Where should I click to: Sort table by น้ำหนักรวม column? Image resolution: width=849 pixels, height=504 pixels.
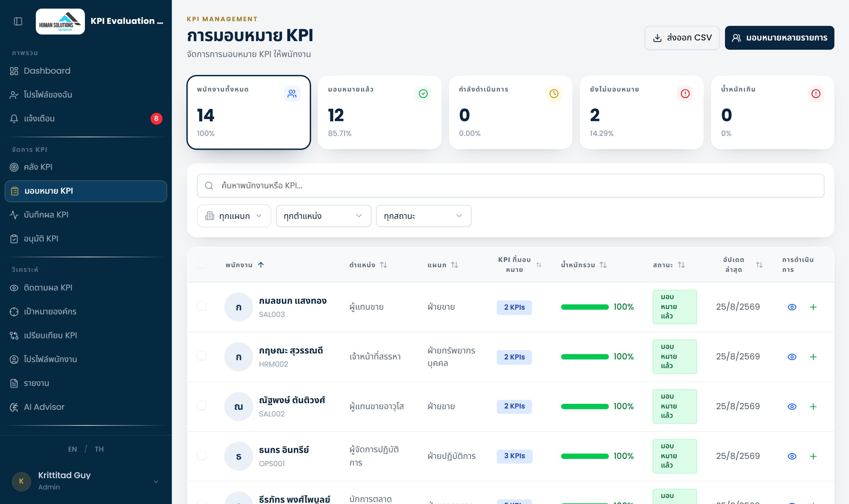[x=584, y=265]
